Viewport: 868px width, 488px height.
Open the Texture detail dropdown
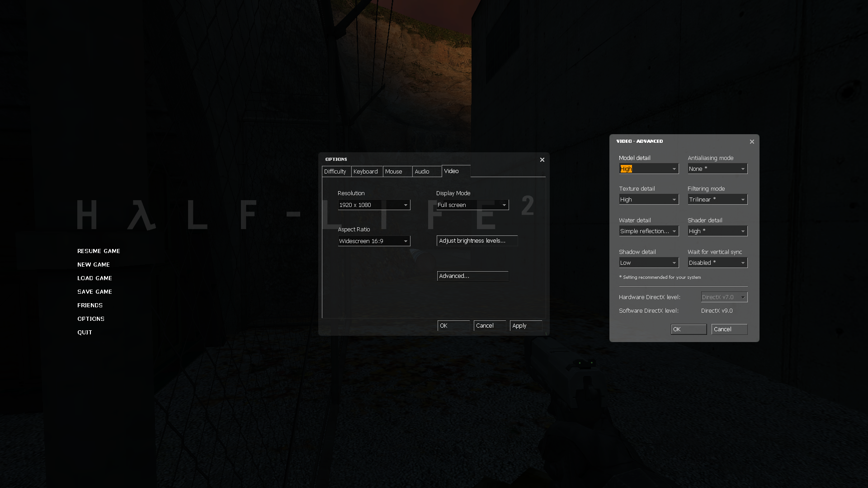[x=648, y=200]
